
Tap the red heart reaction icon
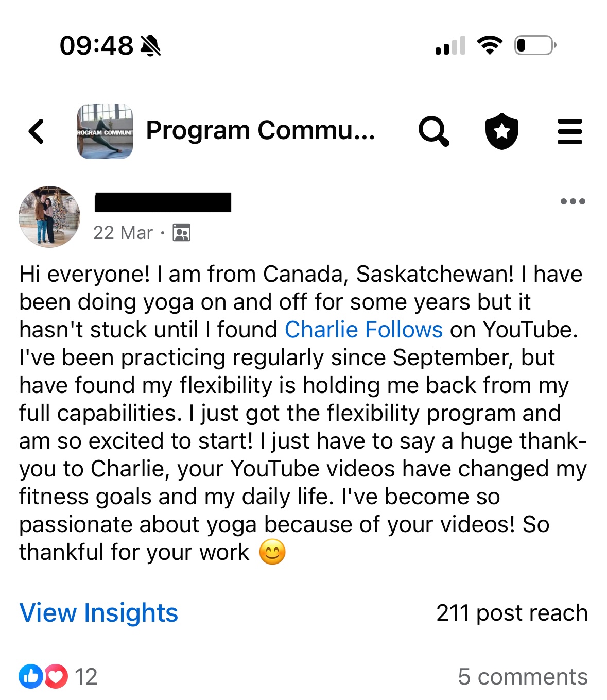click(56, 676)
